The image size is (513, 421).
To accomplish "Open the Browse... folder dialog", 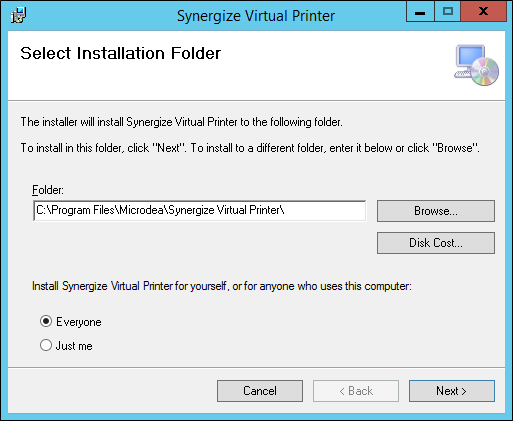I will pyautogui.click(x=436, y=211).
